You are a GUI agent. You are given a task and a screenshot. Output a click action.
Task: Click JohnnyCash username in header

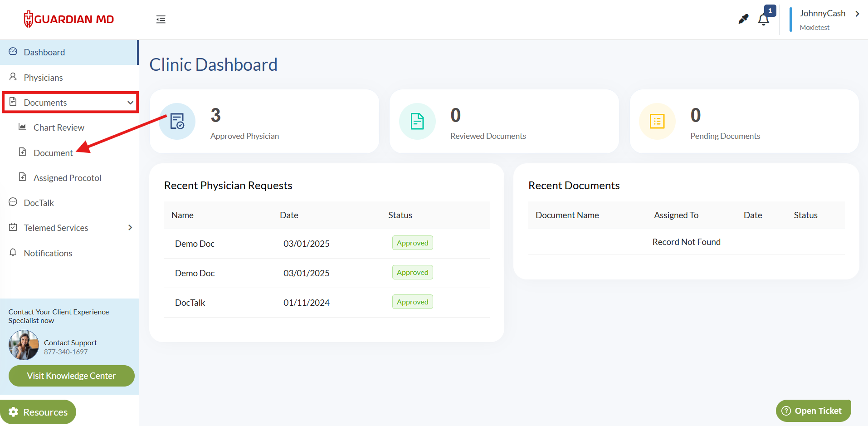[x=823, y=14]
